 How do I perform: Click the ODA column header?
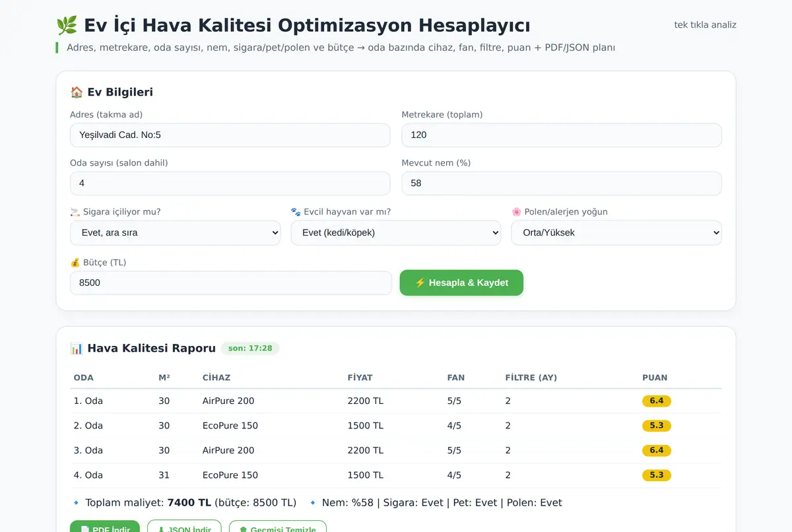click(84, 378)
